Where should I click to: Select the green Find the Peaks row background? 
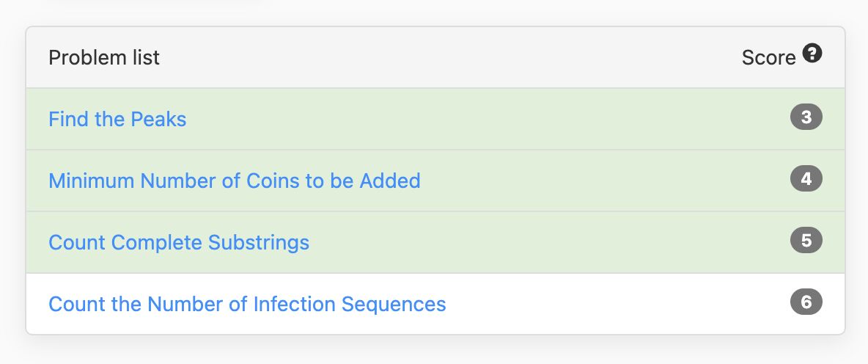pos(435,119)
